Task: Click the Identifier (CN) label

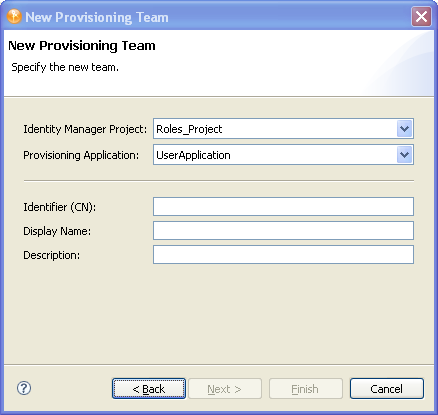Action: click(60, 207)
